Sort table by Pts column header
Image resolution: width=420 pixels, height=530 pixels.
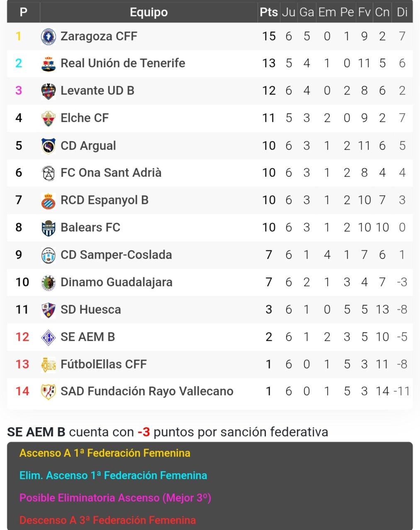pos(269,12)
